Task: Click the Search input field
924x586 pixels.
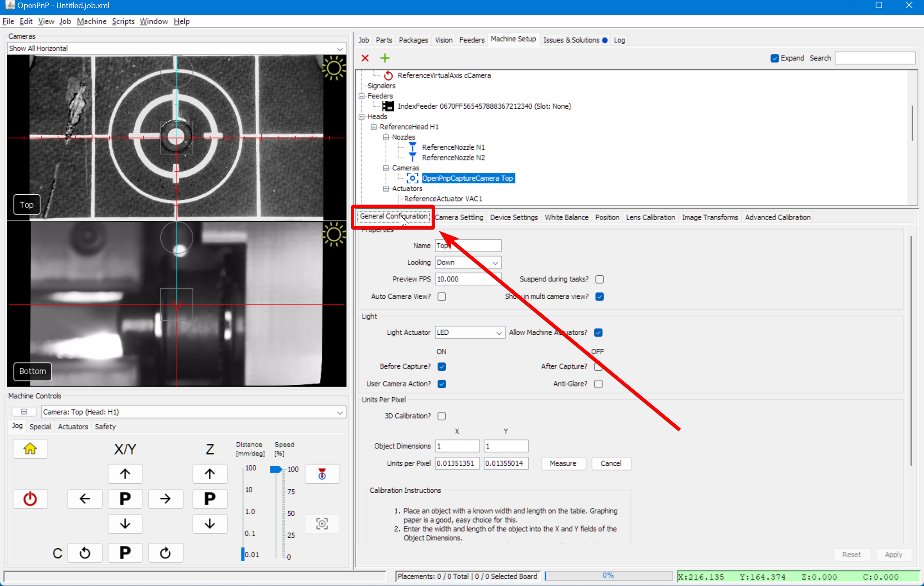Action: point(874,58)
